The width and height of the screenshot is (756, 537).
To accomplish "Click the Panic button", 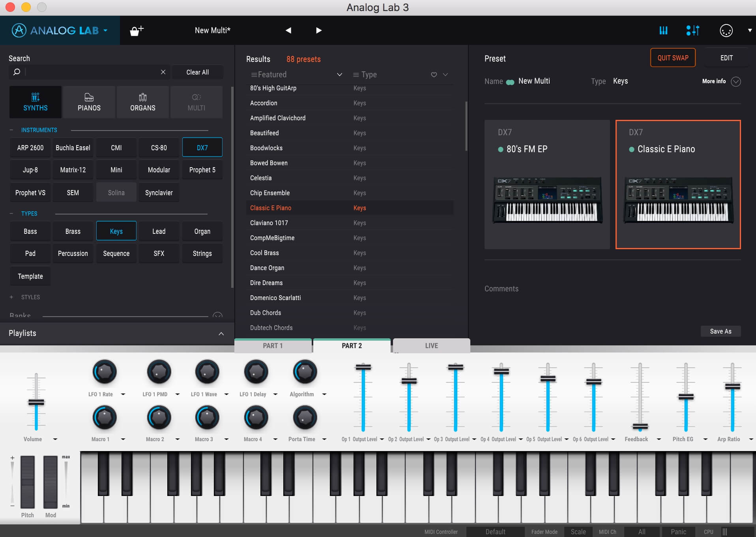I will (678, 532).
